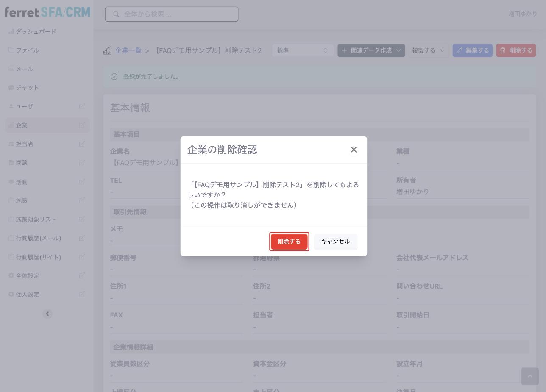
Task: Click キャンセル in the delete dialog
Action: tap(335, 242)
